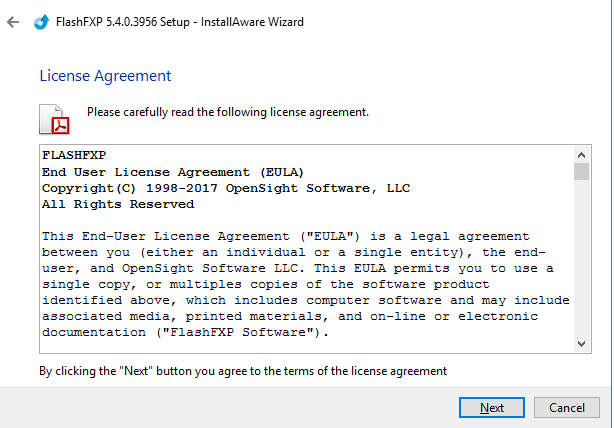Click the "License Agreement" heading
The image size is (614, 428).
coord(105,76)
